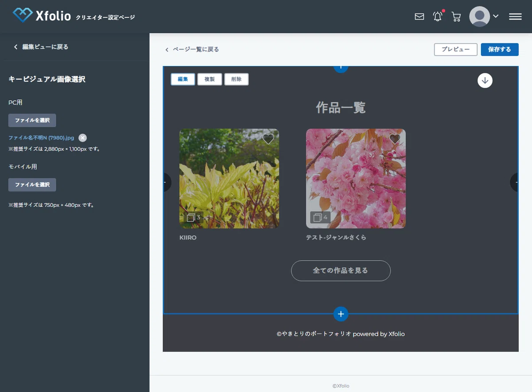
Task: Go back to page list (ページ一覧に戻る)
Action: 192,49
